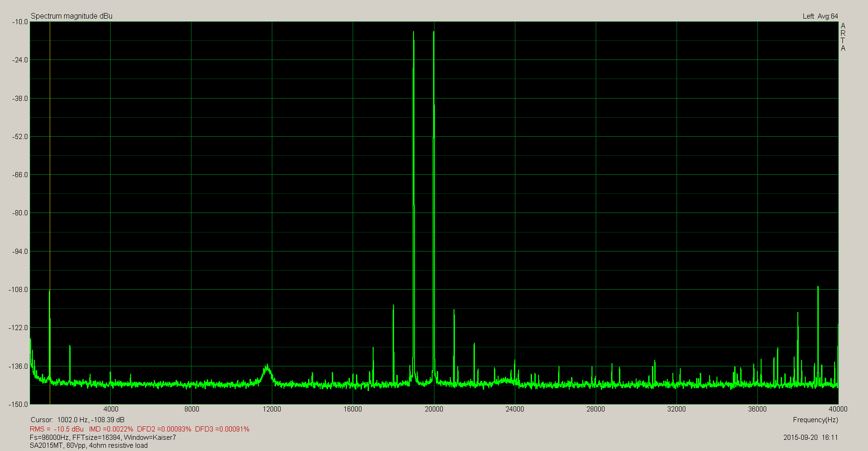Image resolution: width=868 pixels, height=451 pixels.
Task: Click the -150.0 y-axis label
Action: (x=18, y=405)
